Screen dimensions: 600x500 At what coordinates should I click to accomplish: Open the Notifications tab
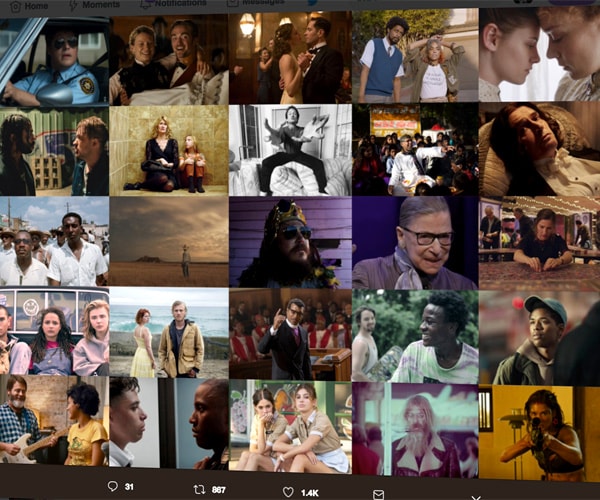tap(173, 4)
